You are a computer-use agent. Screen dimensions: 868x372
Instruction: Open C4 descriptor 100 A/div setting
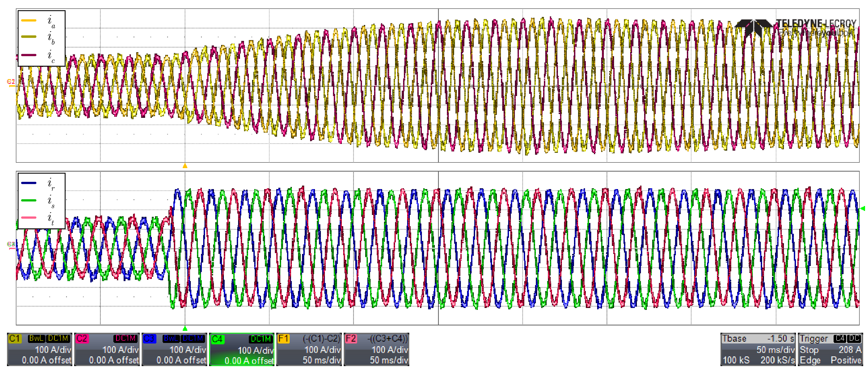(255, 351)
